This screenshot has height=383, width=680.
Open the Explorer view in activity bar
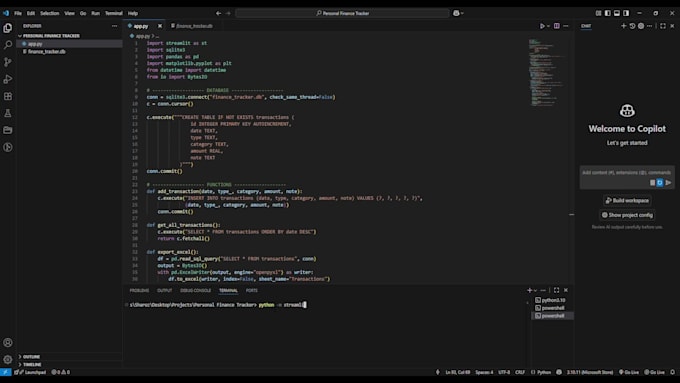[x=8, y=28]
